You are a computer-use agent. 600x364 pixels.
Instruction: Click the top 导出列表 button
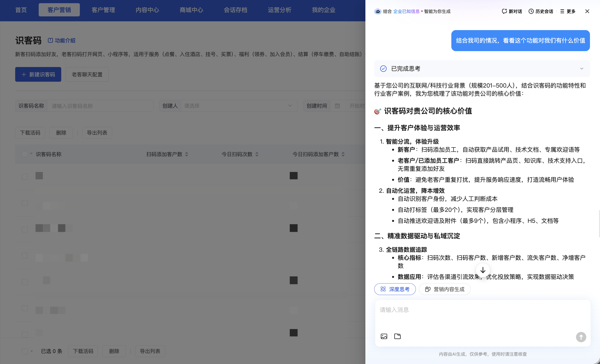97,133
